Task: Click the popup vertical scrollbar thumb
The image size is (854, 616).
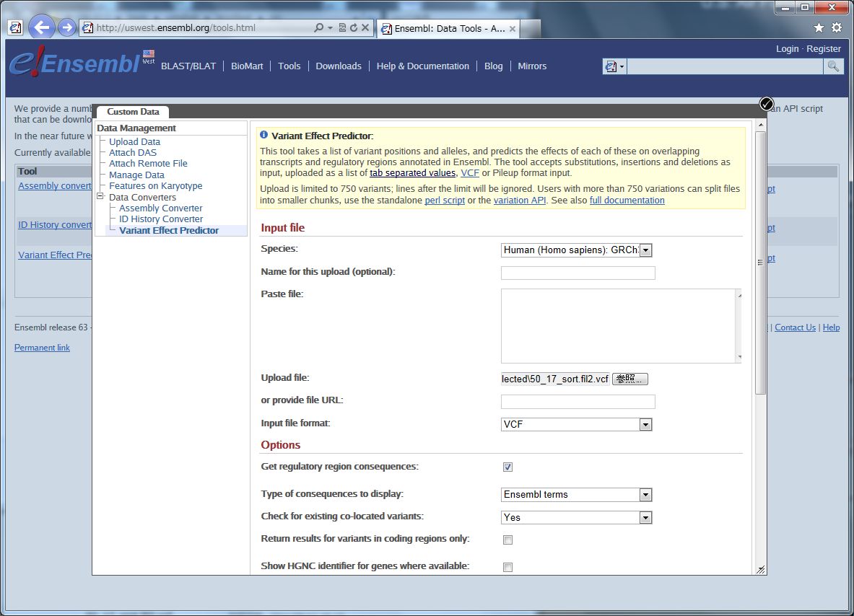Action: [761, 263]
